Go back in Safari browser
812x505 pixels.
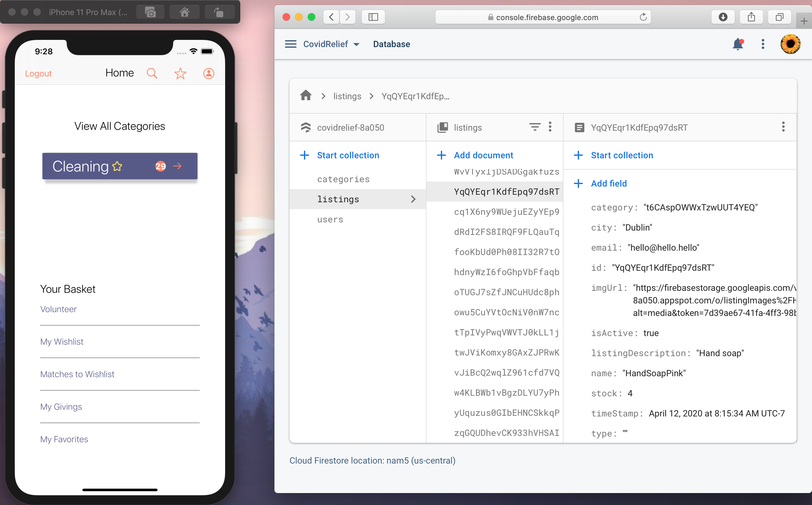click(x=331, y=17)
